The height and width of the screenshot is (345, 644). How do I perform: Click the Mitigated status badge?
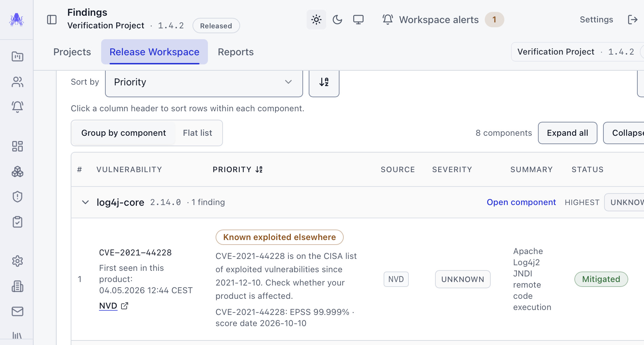coord(601,279)
